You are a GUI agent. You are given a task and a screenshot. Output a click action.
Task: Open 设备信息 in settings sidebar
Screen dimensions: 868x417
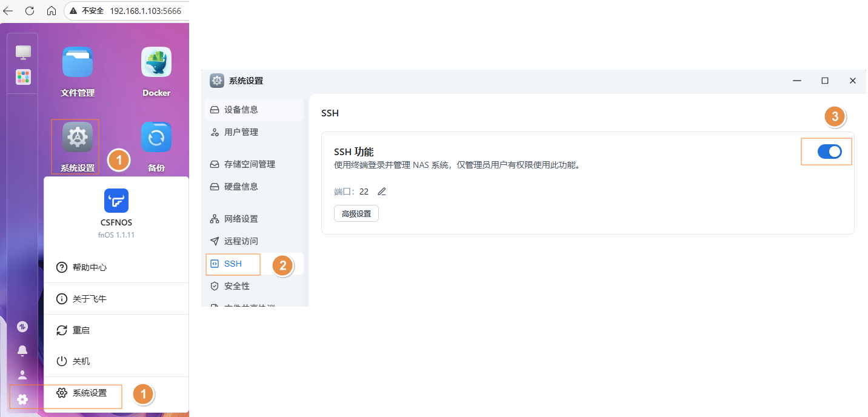pos(254,110)
